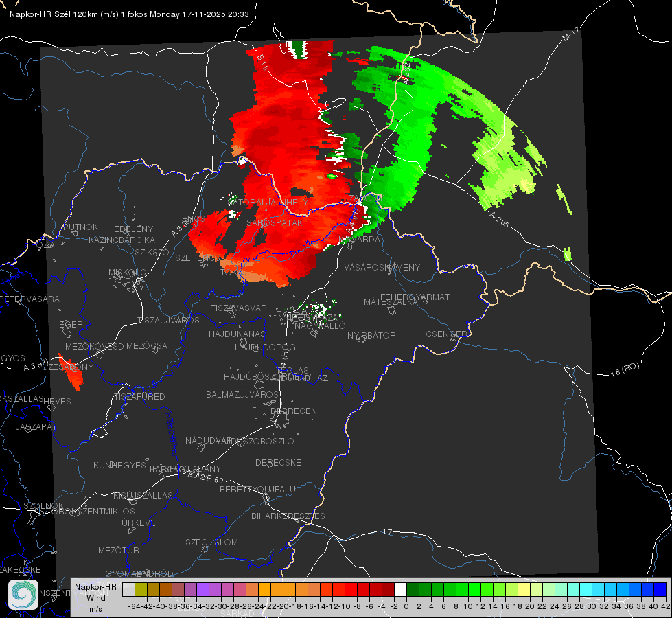The image size is (672, 618).
Task: Click the bright red swatch labeled -10
Action: pos(351,589)
